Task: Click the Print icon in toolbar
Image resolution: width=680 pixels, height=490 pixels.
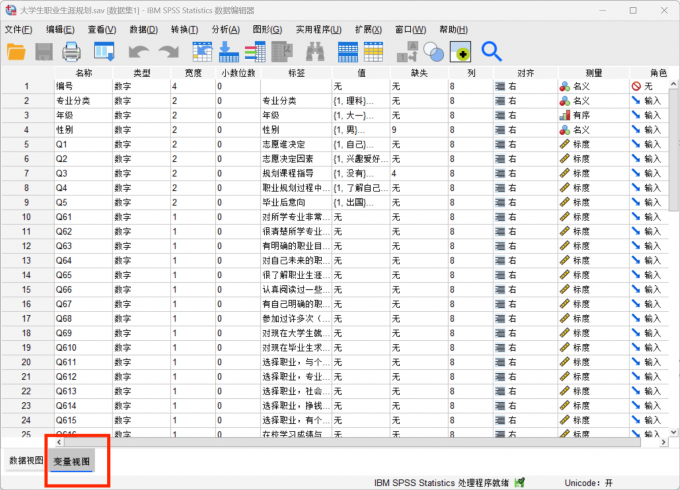Action: tap(72, 51)
